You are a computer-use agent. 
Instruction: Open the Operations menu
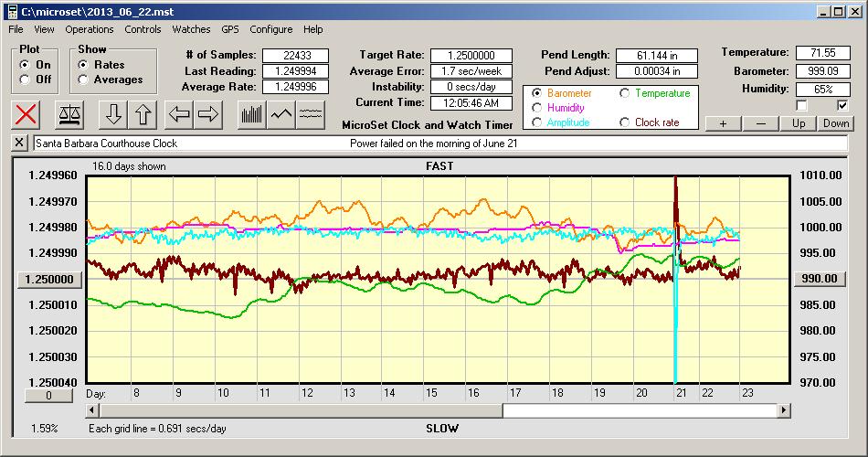pos(90,29)
